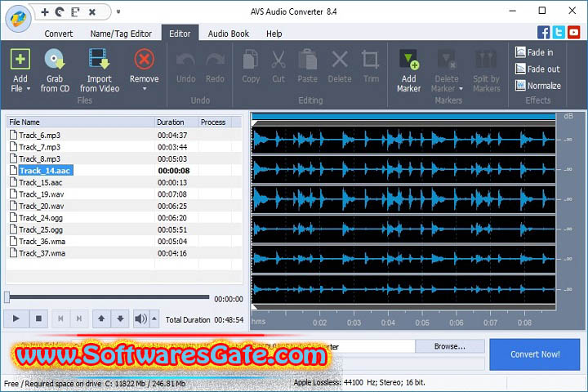This screenshot has height=392, width=588.
Task: Apply the Fade in effect
Action: (x=534, y=52)
